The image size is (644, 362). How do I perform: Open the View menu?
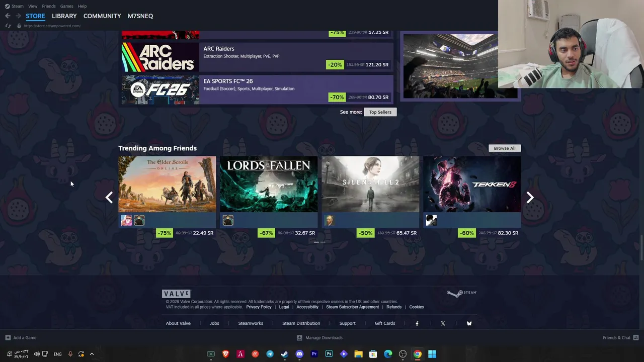[x=33, y=6]
